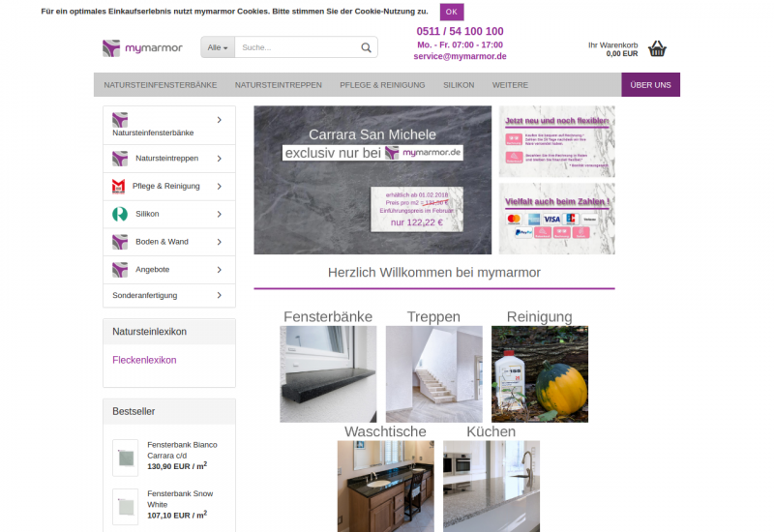This screenshot has width=774, height=532.
Task: Click the search text input field
Action: (x=295, y=47)
